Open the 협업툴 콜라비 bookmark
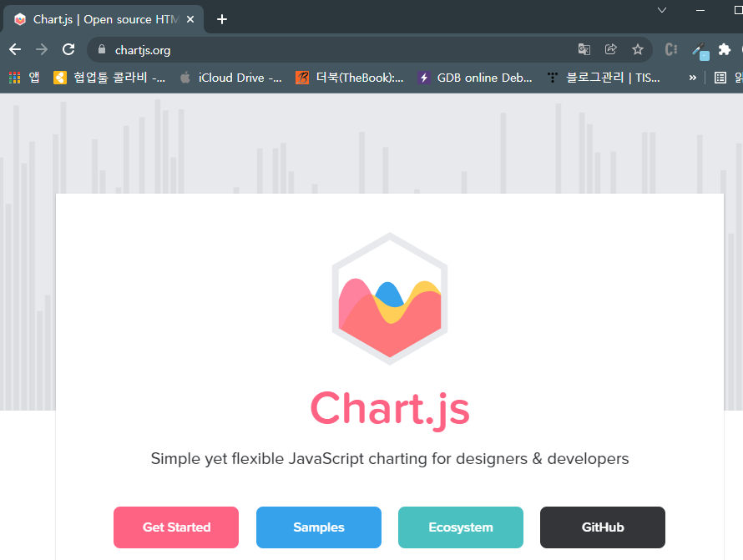 (109, 78)
